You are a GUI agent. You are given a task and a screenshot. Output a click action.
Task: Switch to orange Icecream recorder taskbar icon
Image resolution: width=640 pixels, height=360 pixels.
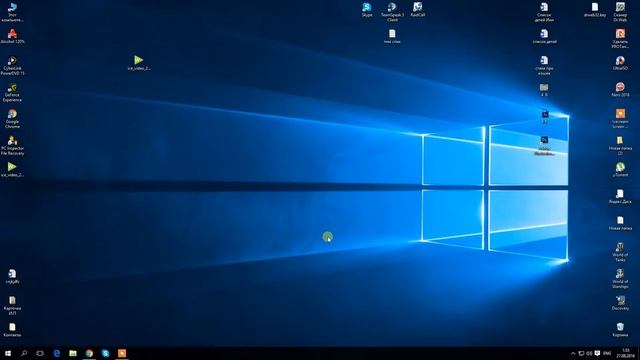(122, 353)
